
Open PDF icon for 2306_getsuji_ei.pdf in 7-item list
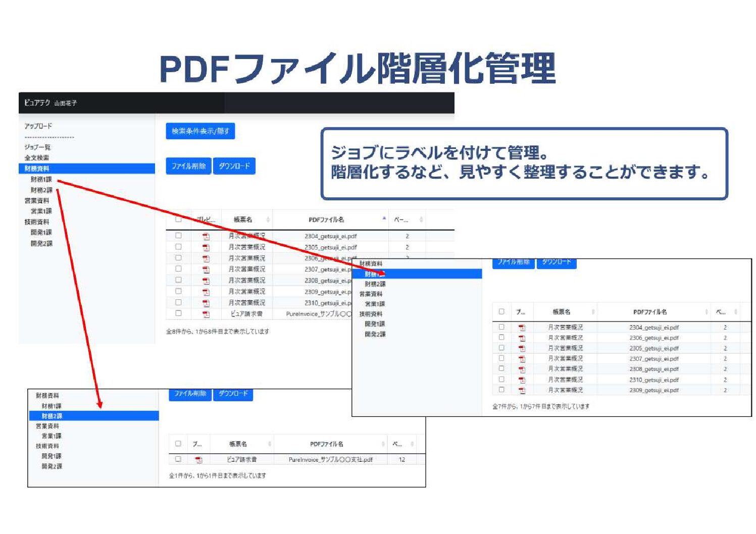pyautogui.click(x=522, y=338)
